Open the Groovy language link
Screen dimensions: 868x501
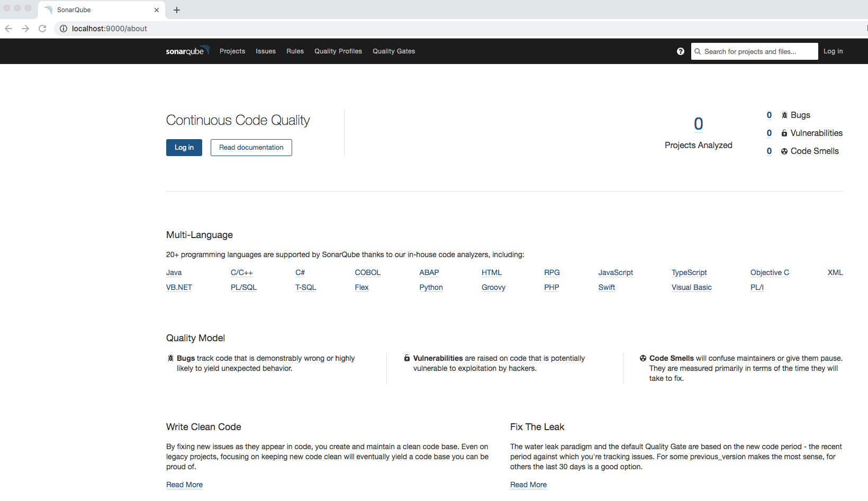point(493,287)
